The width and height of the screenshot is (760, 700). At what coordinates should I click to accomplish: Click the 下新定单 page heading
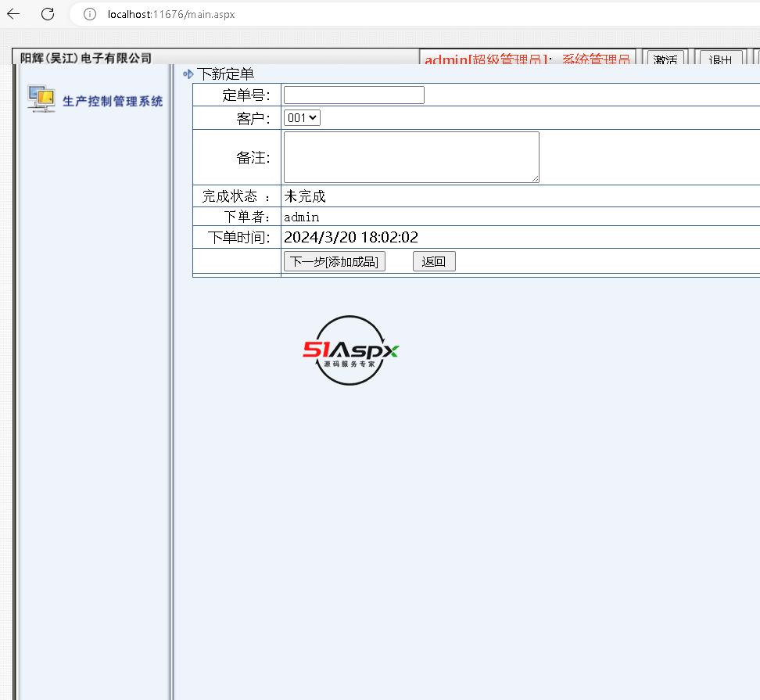[225, 74]
